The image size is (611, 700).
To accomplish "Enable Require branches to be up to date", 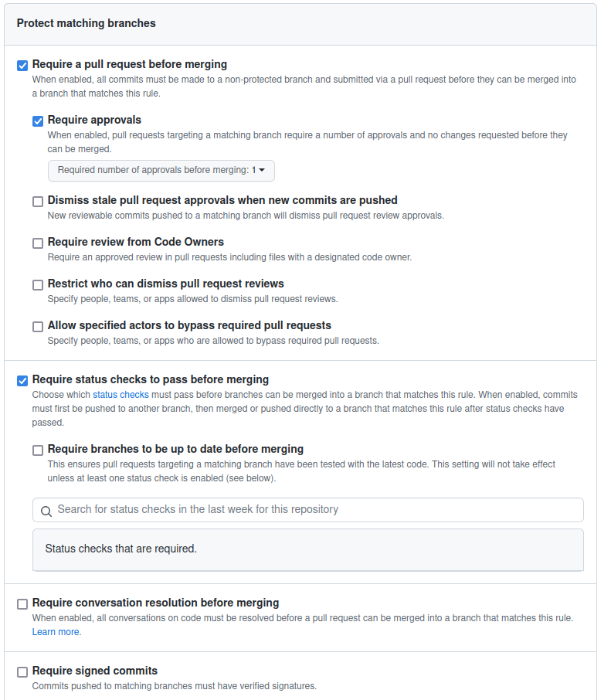I will 38,450.
